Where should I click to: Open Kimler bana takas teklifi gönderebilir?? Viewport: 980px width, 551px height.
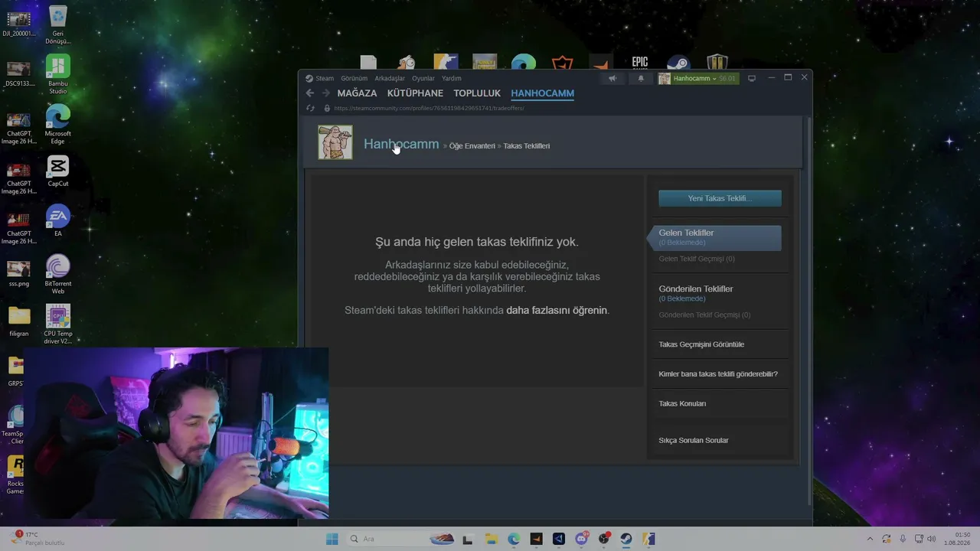718,374
